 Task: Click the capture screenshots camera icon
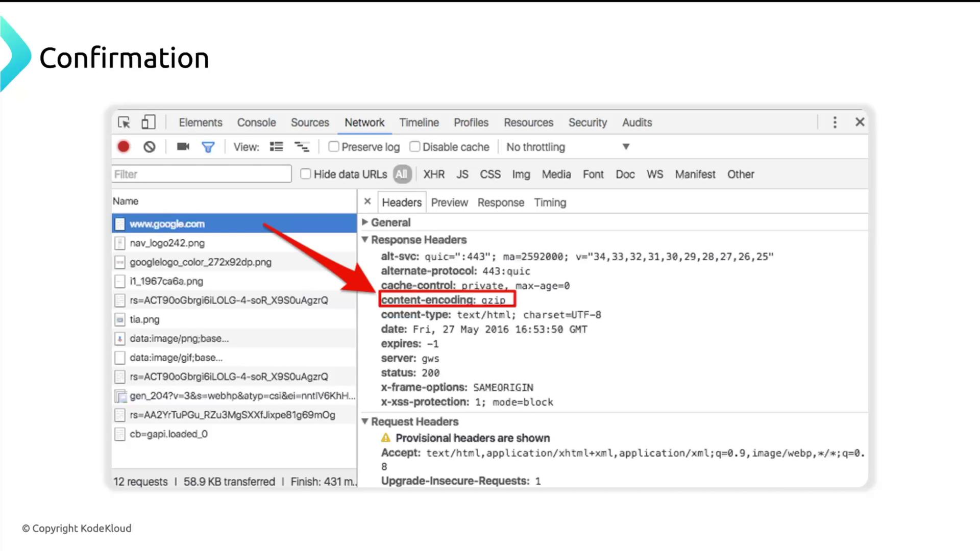pyautogui.click(x=183, y=147)
